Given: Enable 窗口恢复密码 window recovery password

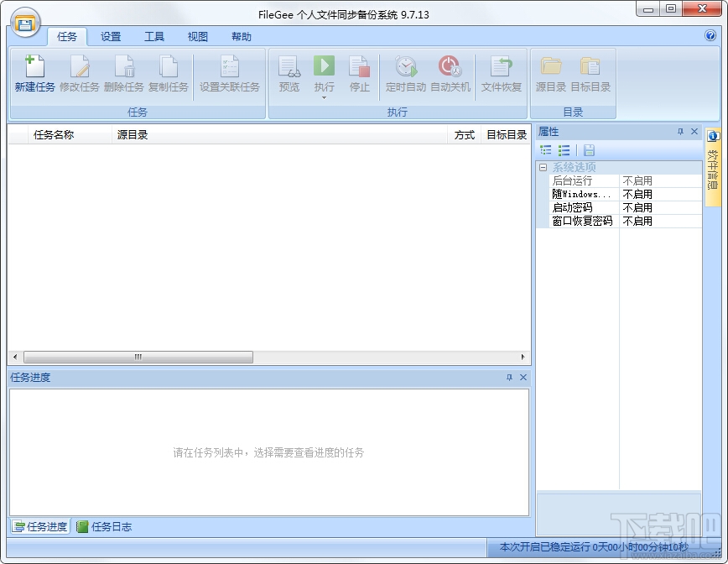Looking at the screenshot, I should pos(659,221).
